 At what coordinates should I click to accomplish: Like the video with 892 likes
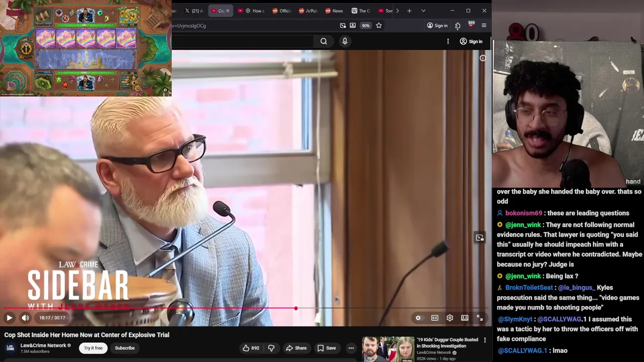pos(251,348)
